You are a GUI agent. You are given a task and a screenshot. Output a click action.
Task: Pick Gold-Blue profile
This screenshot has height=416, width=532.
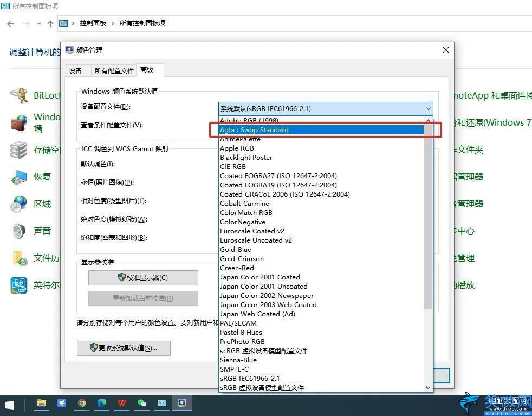tap(322, 249)
